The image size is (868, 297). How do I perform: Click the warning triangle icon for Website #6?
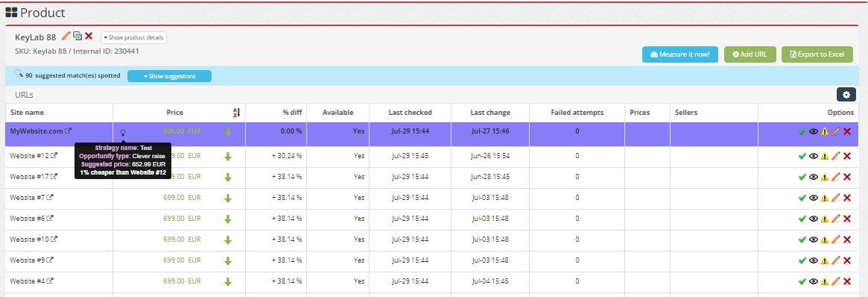click(825, 219)
